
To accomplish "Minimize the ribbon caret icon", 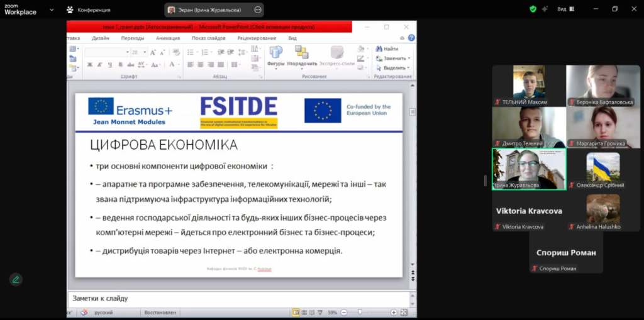I will point(402,38).
